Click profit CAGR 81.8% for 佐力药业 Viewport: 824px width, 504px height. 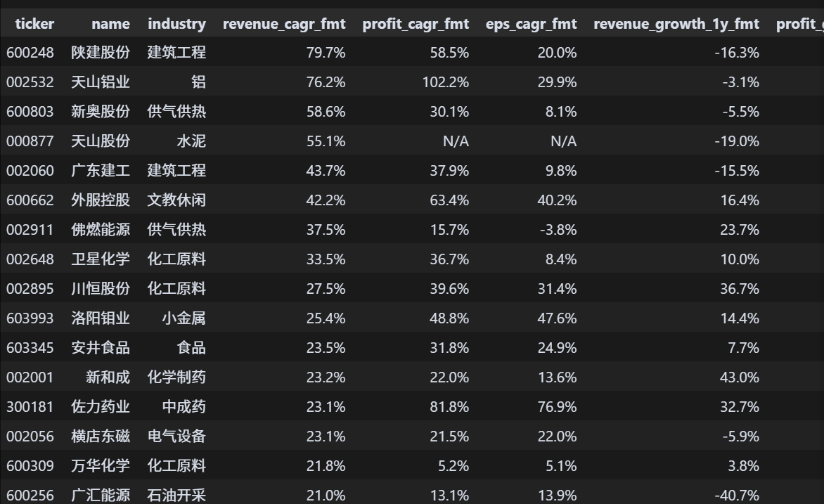click(x=449, y=407)
